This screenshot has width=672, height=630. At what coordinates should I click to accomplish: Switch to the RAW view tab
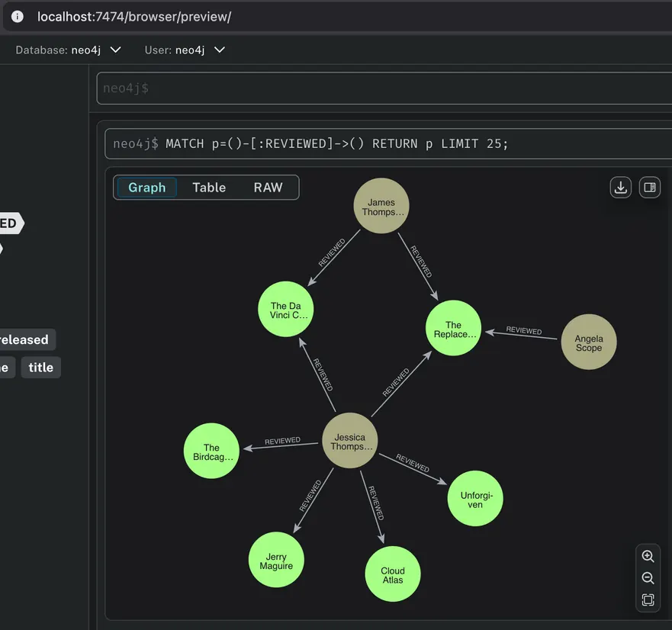coord(268,188)
